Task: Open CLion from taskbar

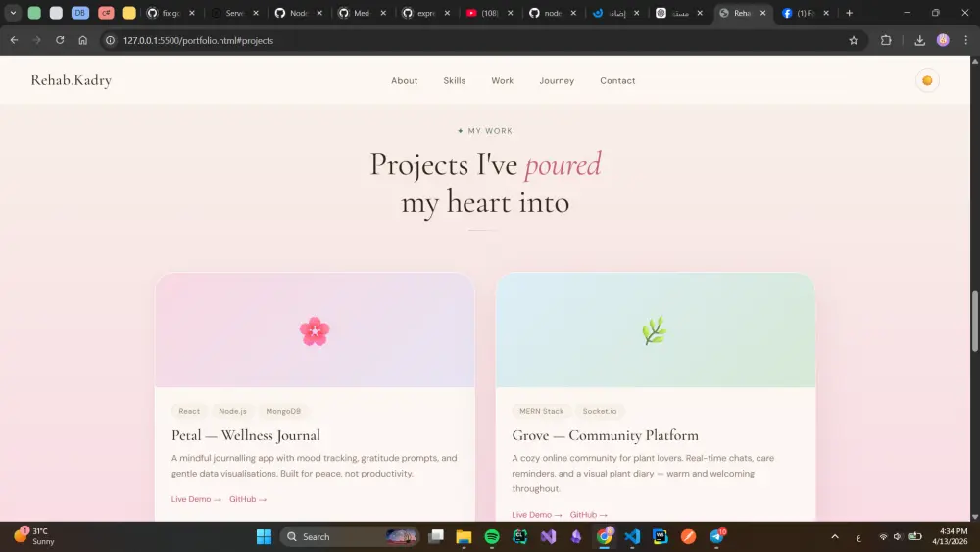Action: coord(520,536)
